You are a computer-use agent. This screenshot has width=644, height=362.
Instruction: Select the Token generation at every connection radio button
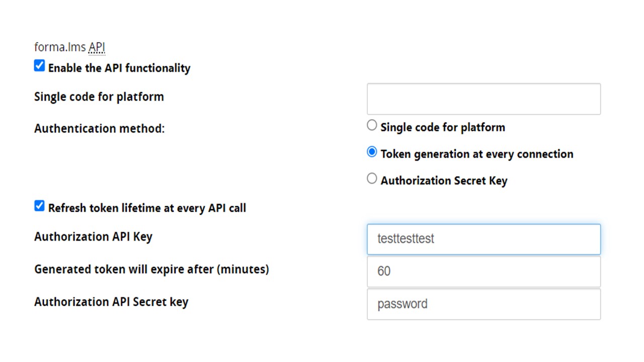click(x=372, y=152)
